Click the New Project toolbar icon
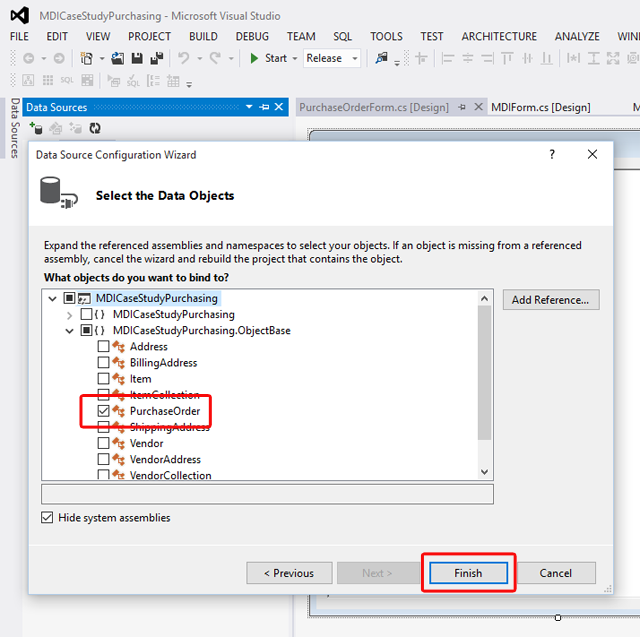The height and width of the screenshot is (637, 640). [x=87, y=58]
